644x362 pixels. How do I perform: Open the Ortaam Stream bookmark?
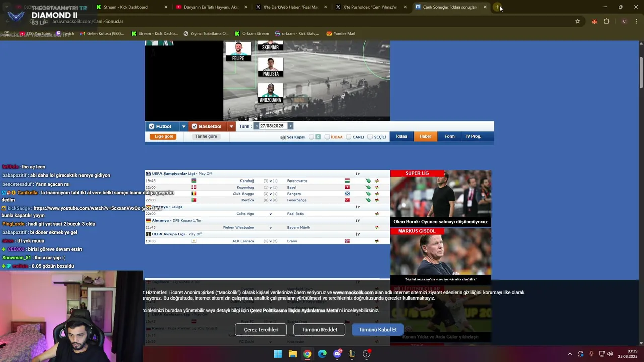pos(252,34)
